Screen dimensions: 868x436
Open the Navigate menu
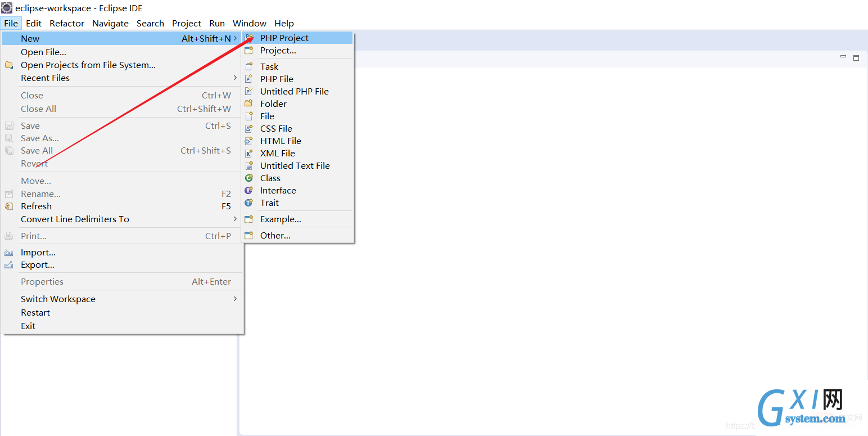110,23
